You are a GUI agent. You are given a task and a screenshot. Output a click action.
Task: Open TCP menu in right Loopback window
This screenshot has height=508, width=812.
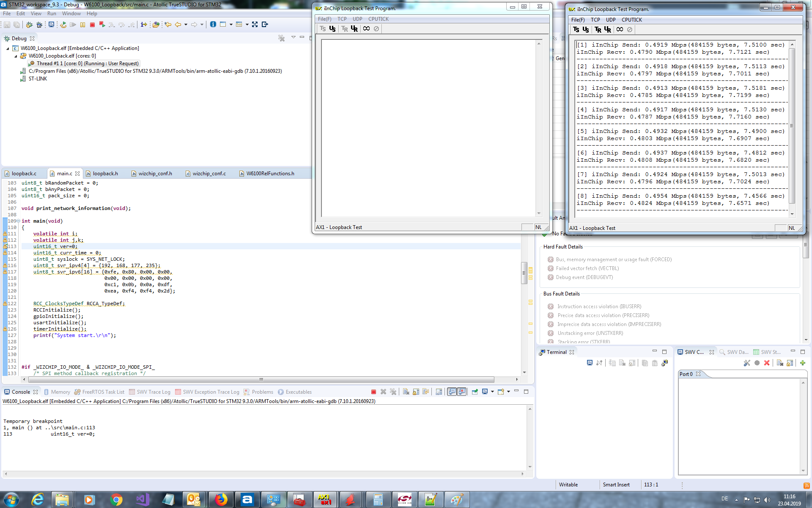click(595, 20)
